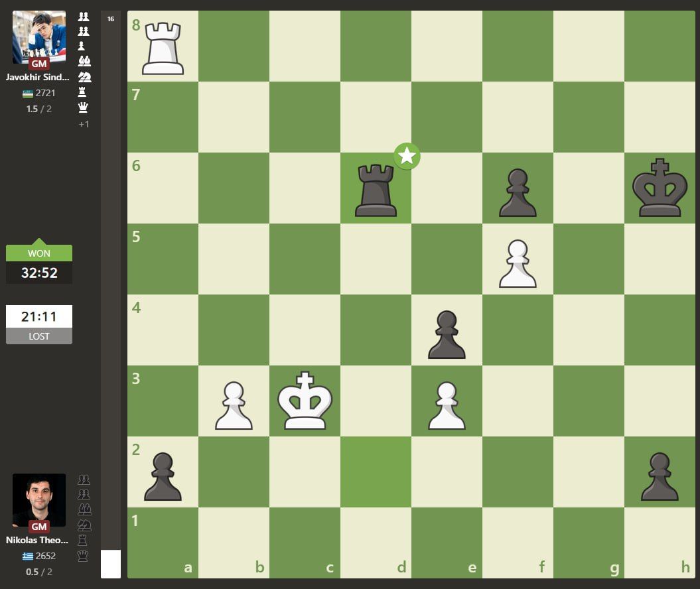Click the white pawn on e3
The image size is (700, 589).
coord(447,405)
